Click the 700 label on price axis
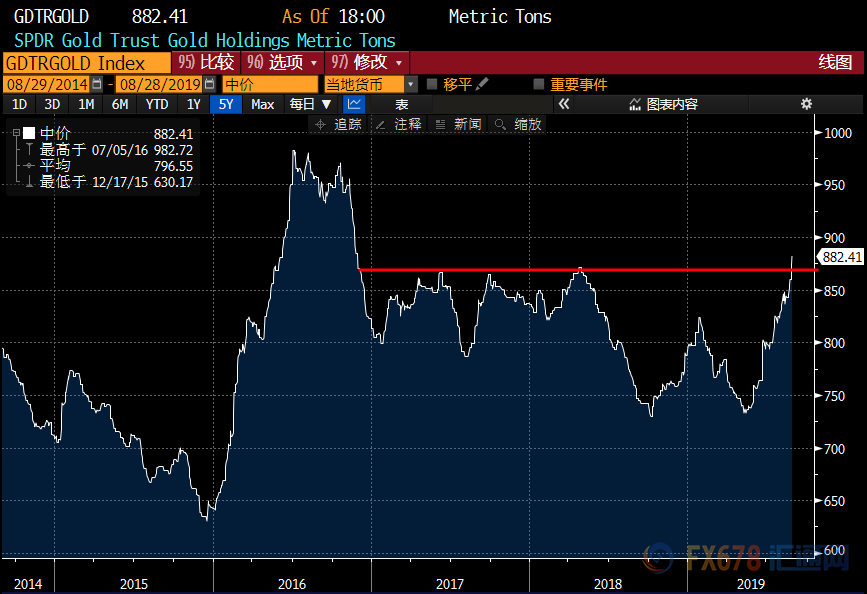867x594 pixels. 834,449
